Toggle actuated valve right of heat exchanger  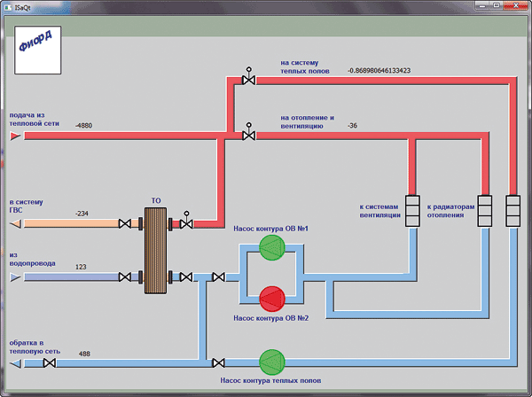186,221
